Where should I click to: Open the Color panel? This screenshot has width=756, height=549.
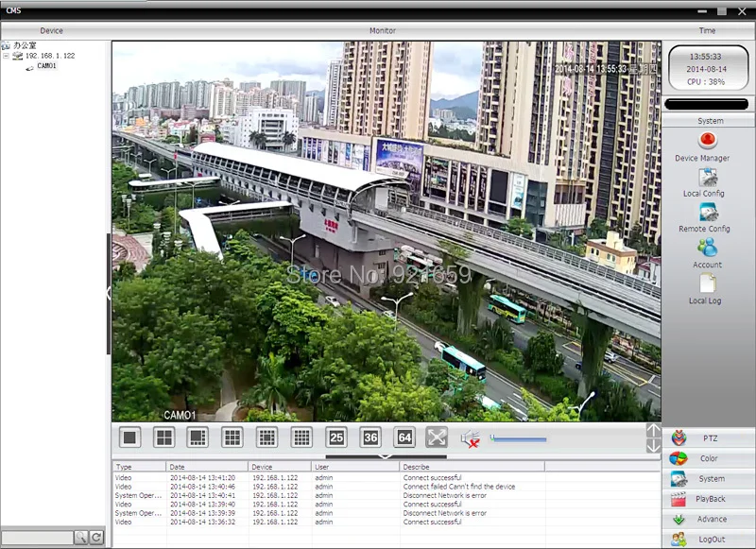click(x=709, y=458)
